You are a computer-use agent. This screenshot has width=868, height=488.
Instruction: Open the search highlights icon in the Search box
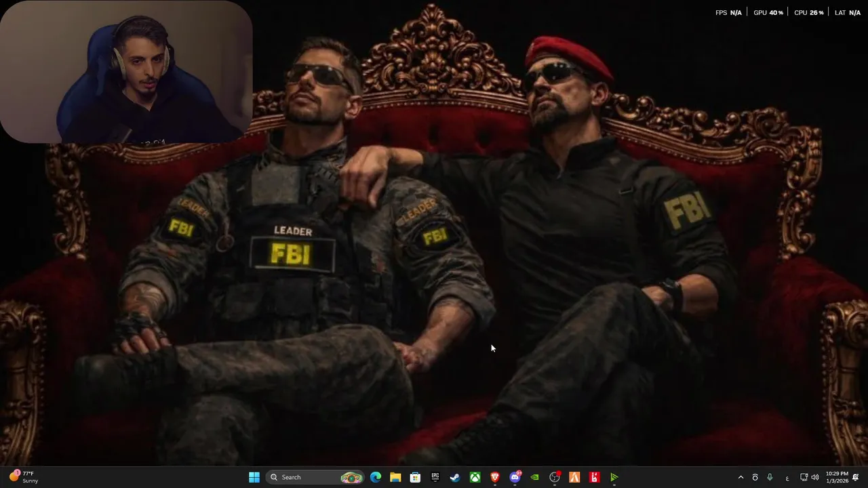pos(351,477)
